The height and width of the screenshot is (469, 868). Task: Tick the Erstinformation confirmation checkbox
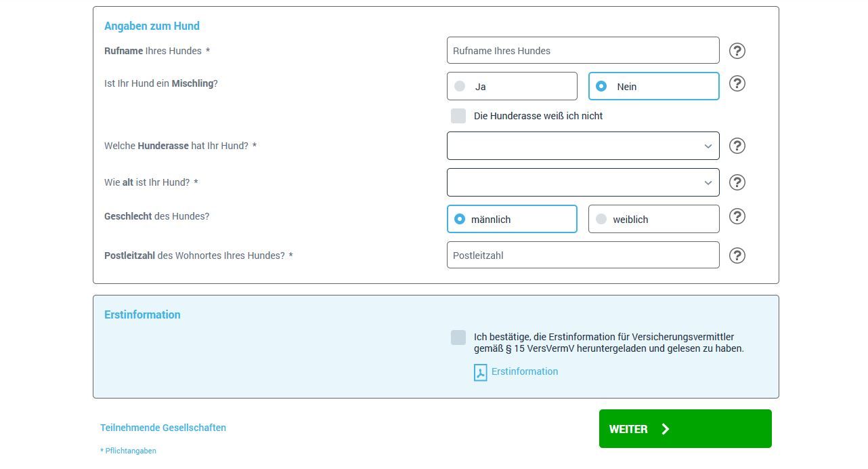(x=458, y=338)
